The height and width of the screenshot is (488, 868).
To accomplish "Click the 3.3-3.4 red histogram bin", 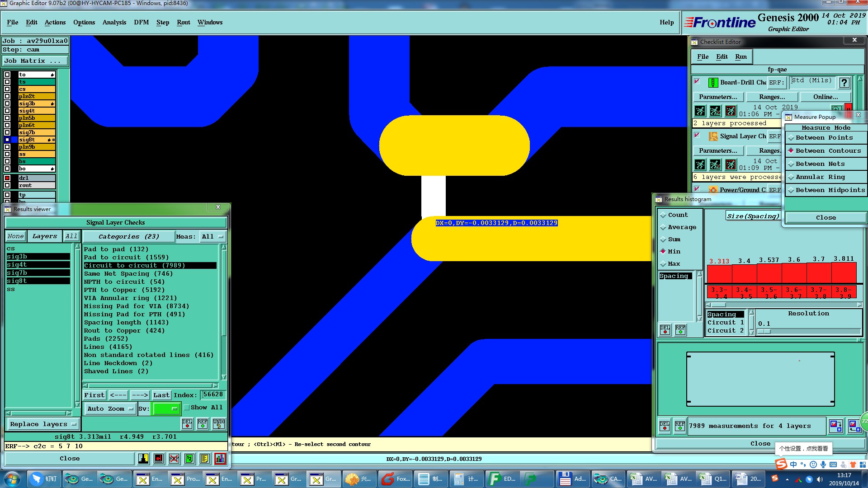I will tap(719, 292).
